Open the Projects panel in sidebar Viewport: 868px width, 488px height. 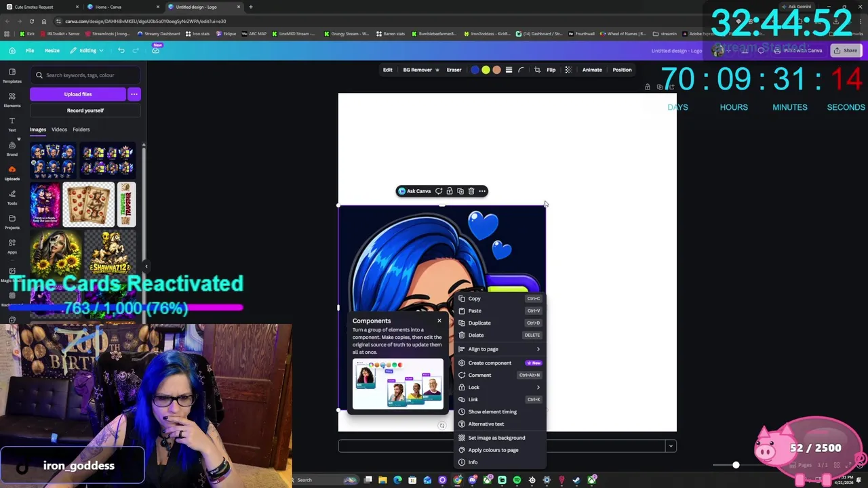12,222
